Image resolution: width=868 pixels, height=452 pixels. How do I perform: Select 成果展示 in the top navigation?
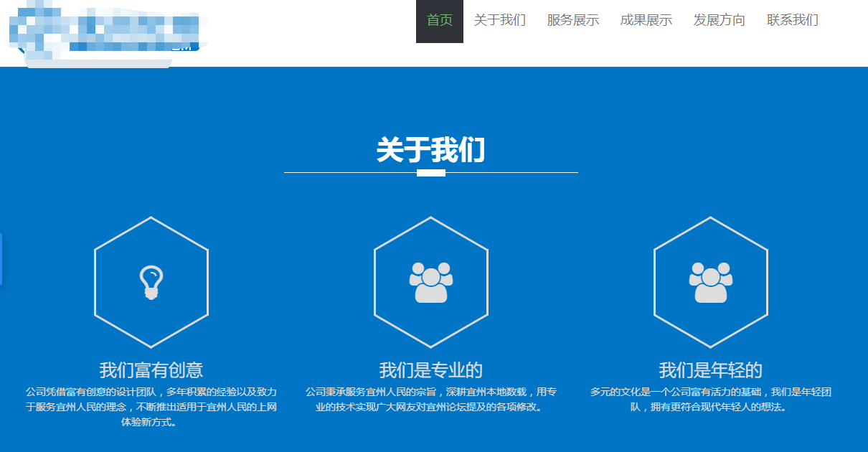point(646,21)
